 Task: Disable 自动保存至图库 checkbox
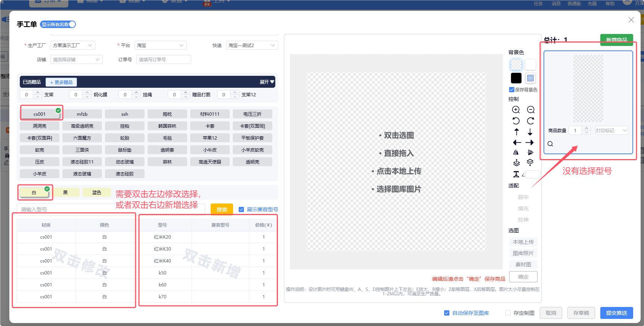447,313
